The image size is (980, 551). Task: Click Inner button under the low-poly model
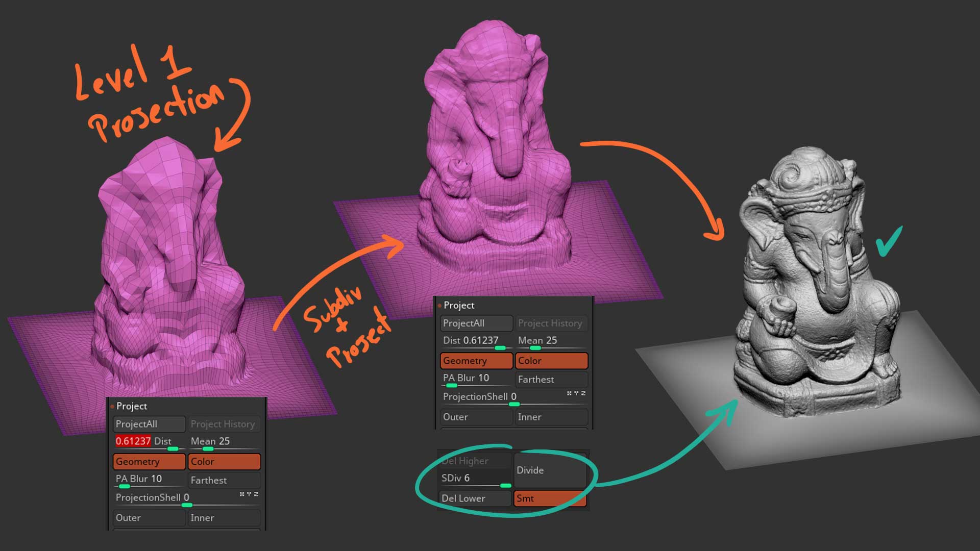point(224,518)
